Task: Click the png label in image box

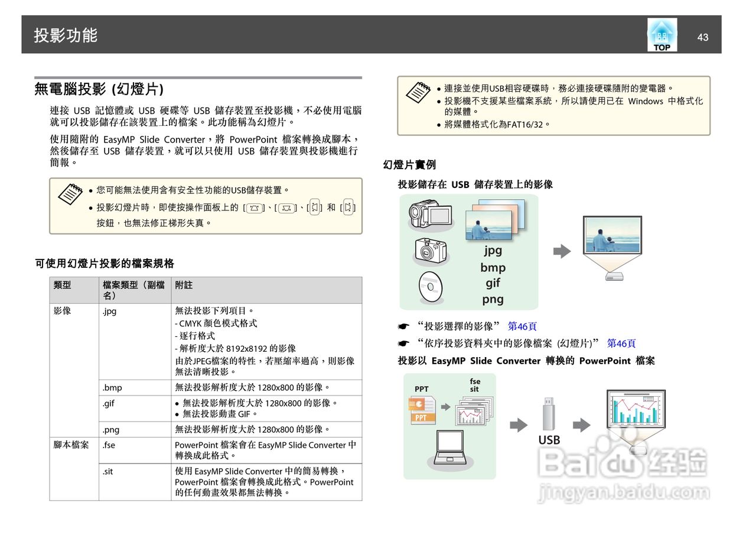Action: 493,299
